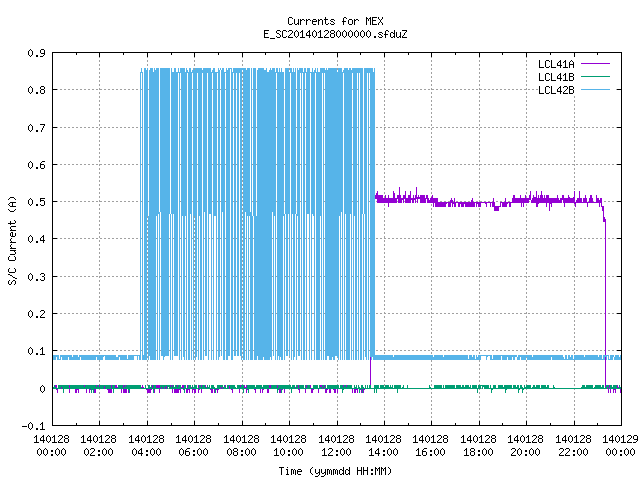Click the x-axis label '140128 06:00'
Screen dimensions: 640x480
pyautogui.click(x=193, y=446)
